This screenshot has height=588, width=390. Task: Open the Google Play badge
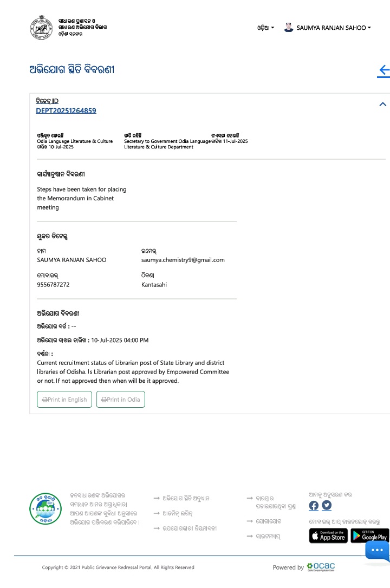[370, 535]
